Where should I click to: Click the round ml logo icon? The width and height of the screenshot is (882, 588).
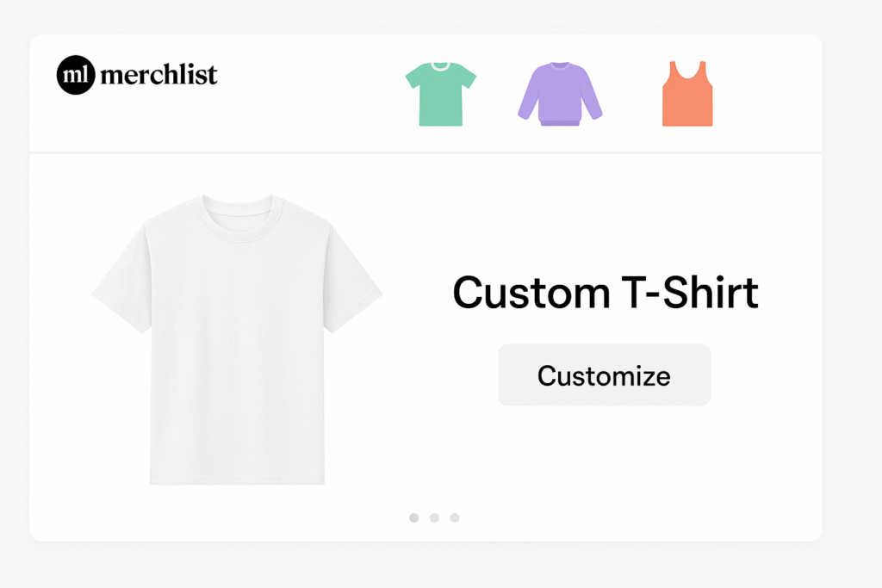[x=75, y=76]
